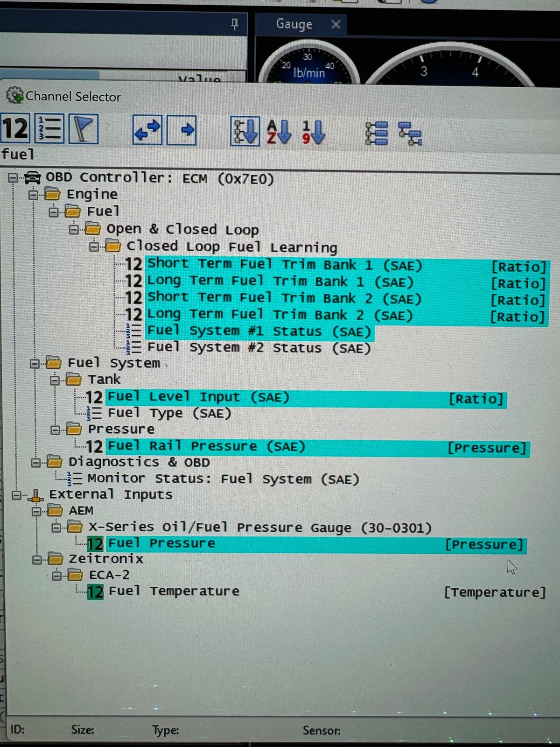Image resolution: width=560 pixels, height=747 pixels.
Task: Click the Engine folder icon
Action: point(52,194)
